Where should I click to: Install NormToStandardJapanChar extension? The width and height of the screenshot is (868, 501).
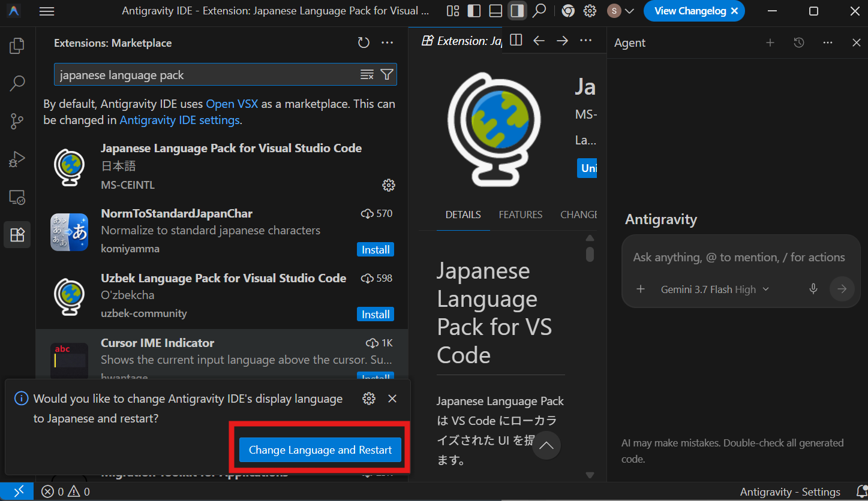tap(376, 249)
